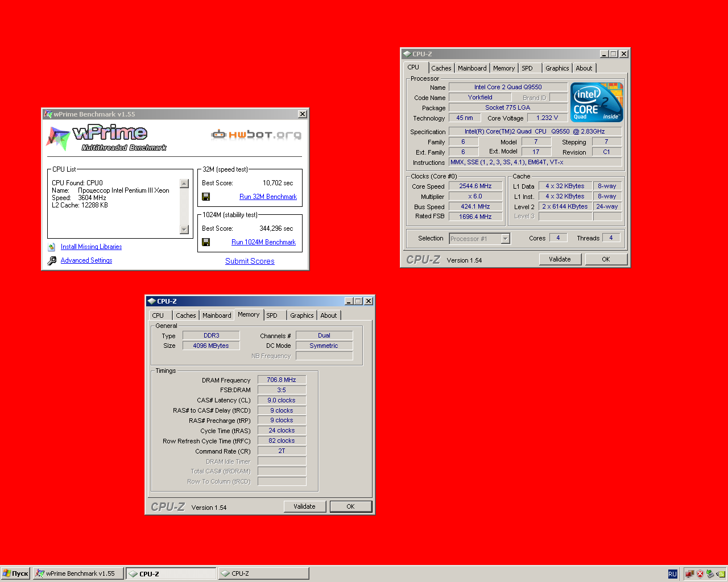Screen dimensions: 728x582
Task: Click the RU language indicator
Action: click(x=673, y=574)
